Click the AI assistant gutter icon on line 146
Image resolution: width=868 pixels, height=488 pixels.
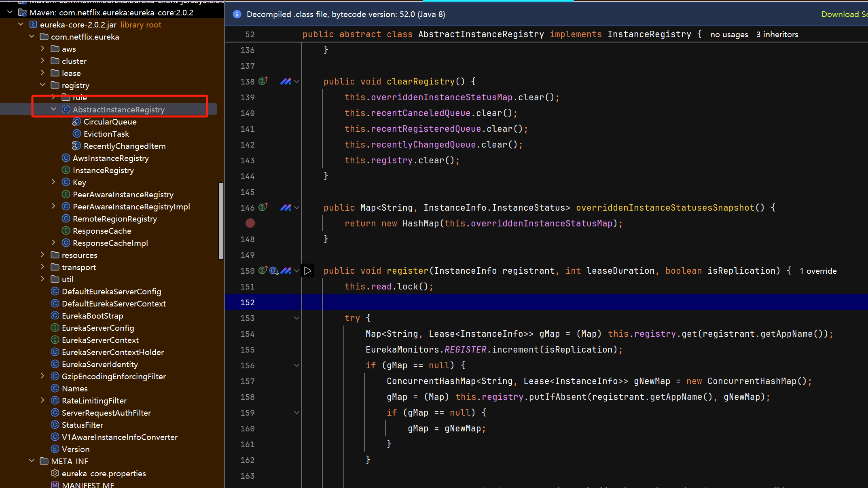(286, 207)
